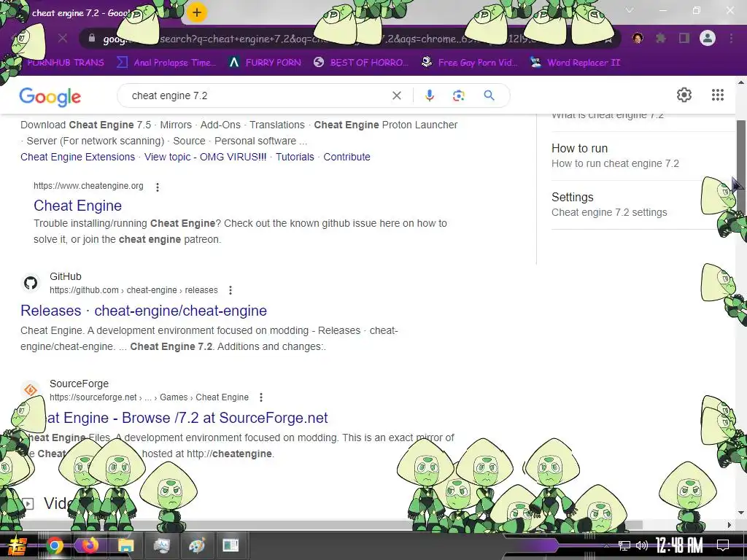Open the Google apps grid
747x560 pixels.
click(x=718, y=95)
